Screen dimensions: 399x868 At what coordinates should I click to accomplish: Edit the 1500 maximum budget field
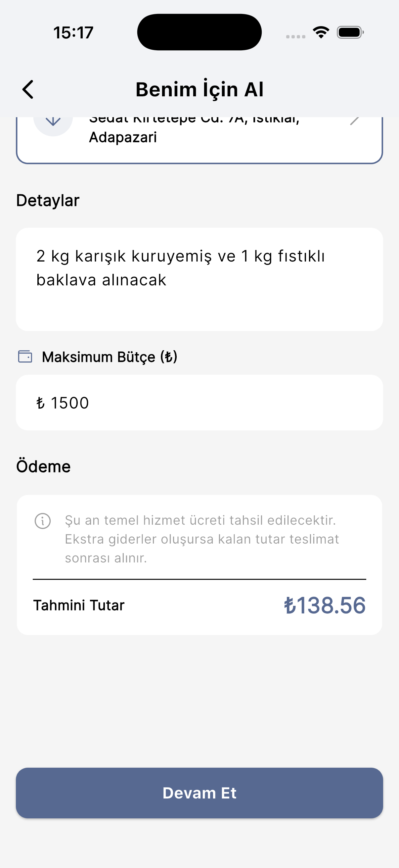(199, 403)
